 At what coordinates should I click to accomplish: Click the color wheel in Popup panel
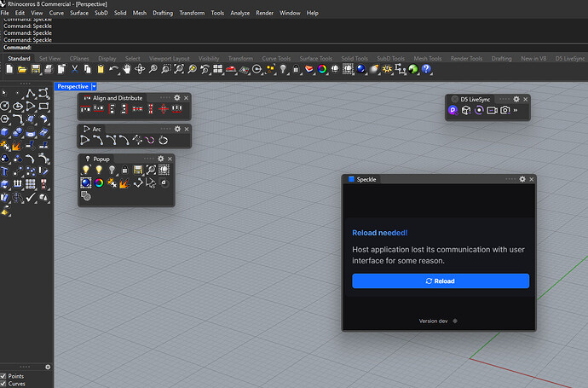[99, 183]
